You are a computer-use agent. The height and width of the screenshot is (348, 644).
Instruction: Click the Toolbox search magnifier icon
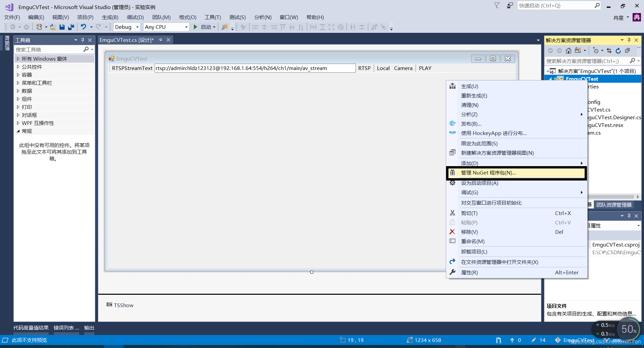(86, 49)
